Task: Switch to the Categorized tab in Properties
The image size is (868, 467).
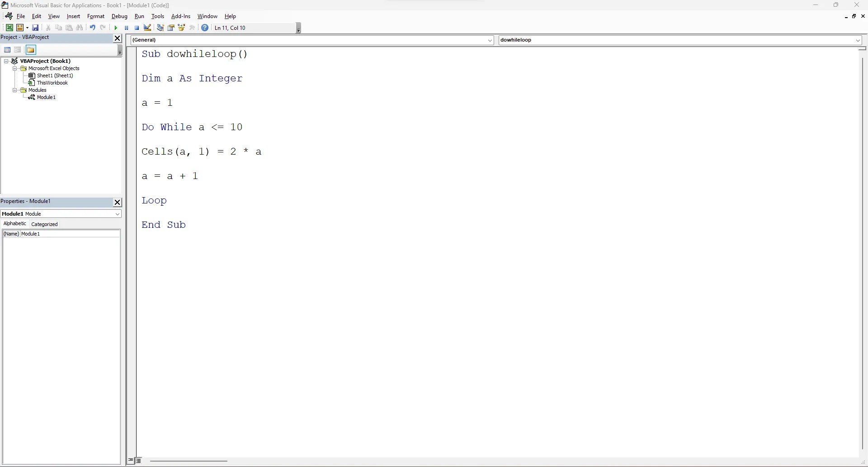Action: tap(44, 223)
